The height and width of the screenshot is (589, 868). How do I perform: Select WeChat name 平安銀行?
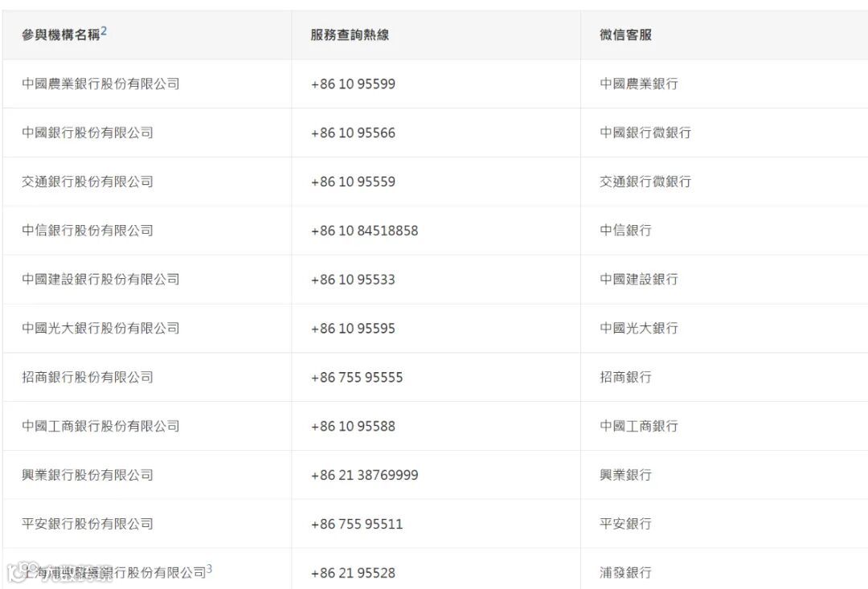[625, 524]
